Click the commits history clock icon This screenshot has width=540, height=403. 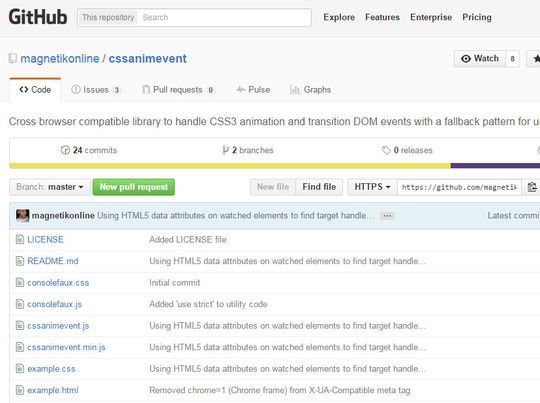[65, 150]
